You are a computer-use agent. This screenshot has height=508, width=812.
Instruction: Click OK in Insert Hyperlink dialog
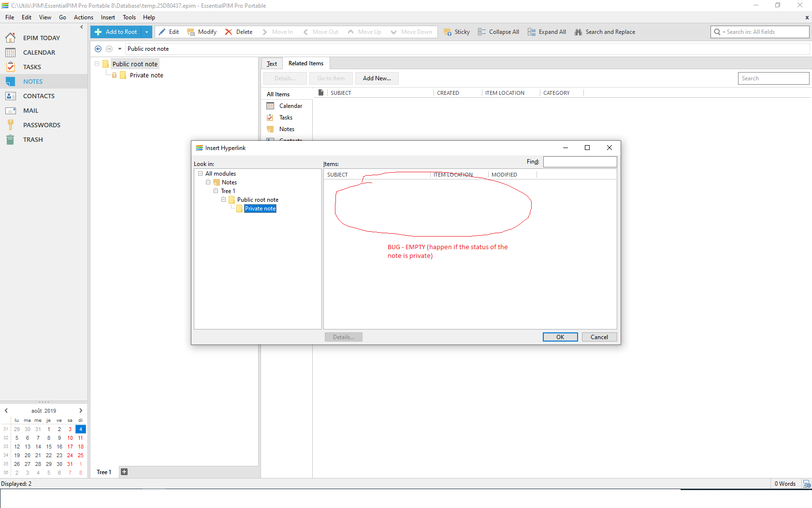pyautogui.click(x=560, y=337)
